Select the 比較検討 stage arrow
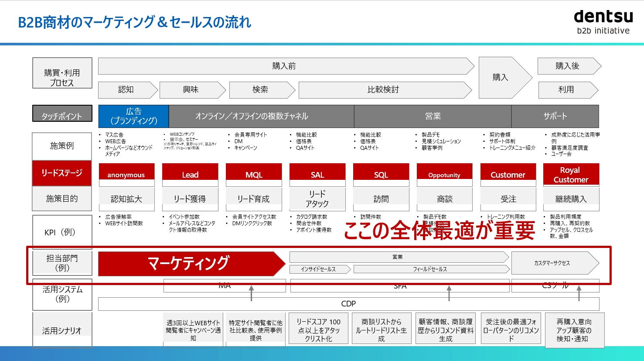644x361 pixels. [383, 89]
